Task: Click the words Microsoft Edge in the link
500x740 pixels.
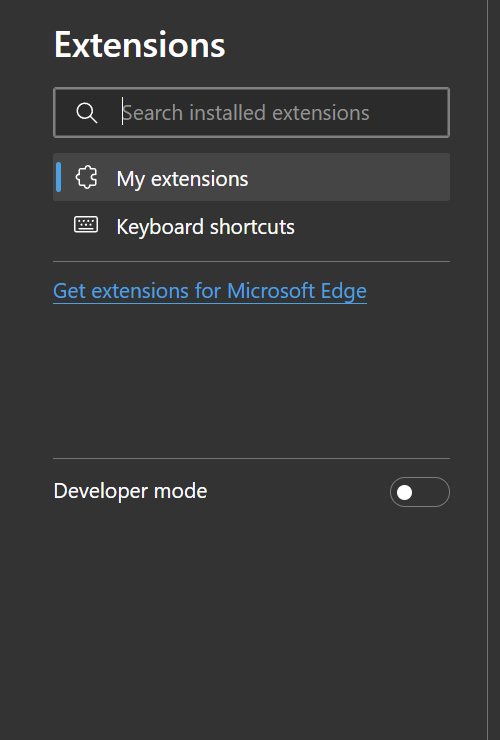Action: (297, 291)
